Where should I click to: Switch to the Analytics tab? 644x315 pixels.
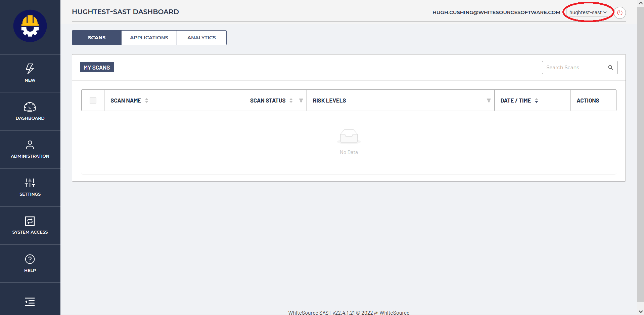click(x=201, y=38)
